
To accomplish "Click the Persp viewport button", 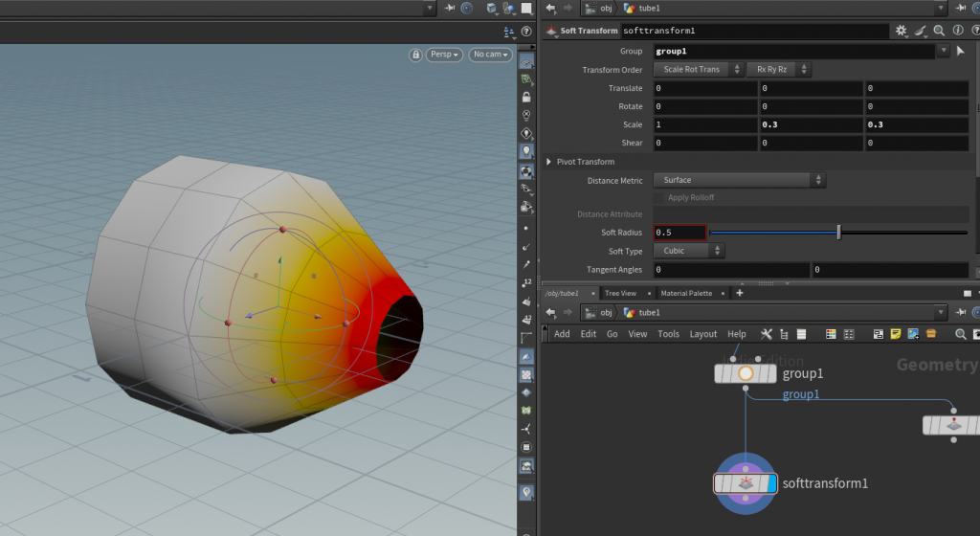I will click(445, 55).
